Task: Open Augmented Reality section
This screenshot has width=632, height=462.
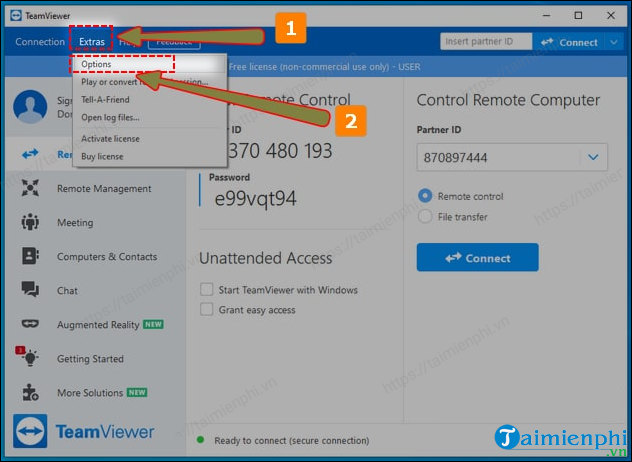Action: click(98, 325)
